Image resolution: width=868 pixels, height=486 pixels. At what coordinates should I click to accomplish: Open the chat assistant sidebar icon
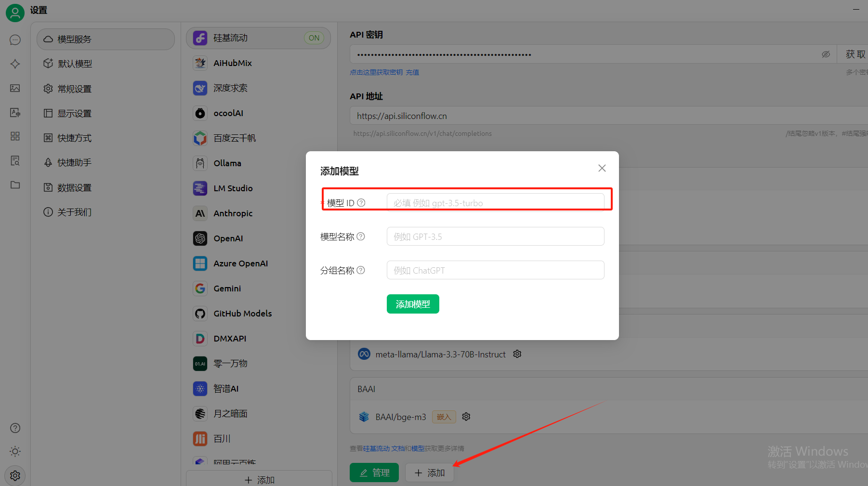[15, 39]
